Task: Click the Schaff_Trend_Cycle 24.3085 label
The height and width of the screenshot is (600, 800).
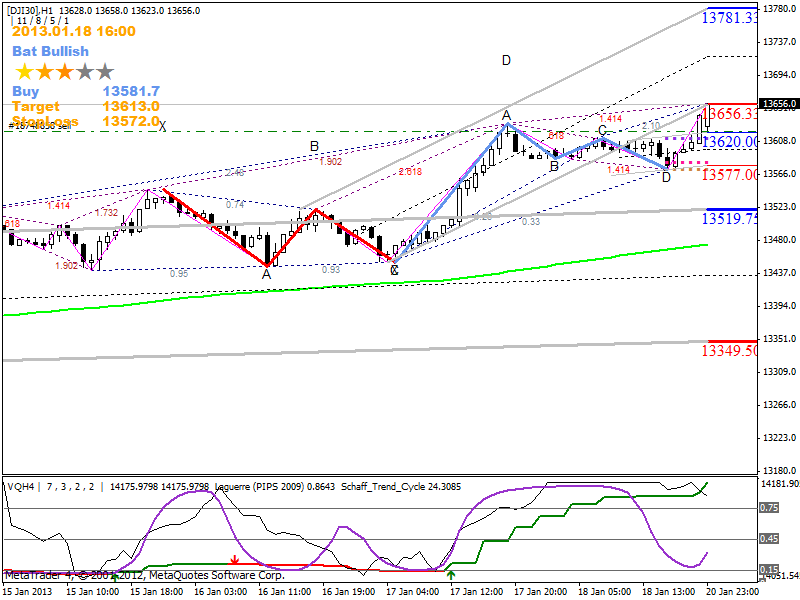Action: [x=401, y=487]
